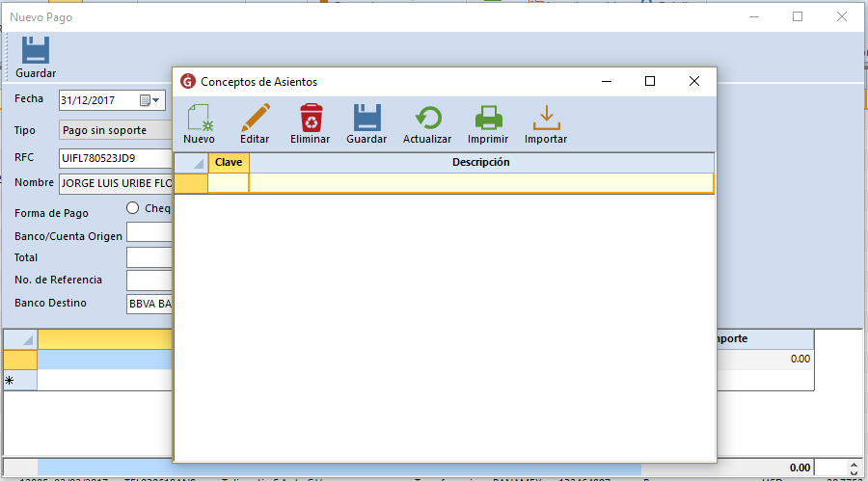The height and width of the screenshot is (481, 868).
Task: Click the Editar pencil icon
Action: (255, 124)
